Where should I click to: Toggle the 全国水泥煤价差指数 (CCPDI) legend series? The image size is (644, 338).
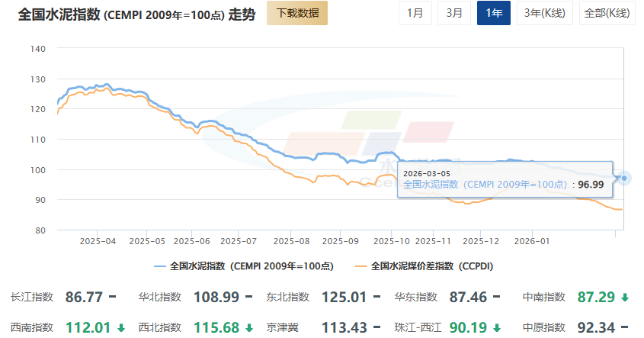pos(425,266)
